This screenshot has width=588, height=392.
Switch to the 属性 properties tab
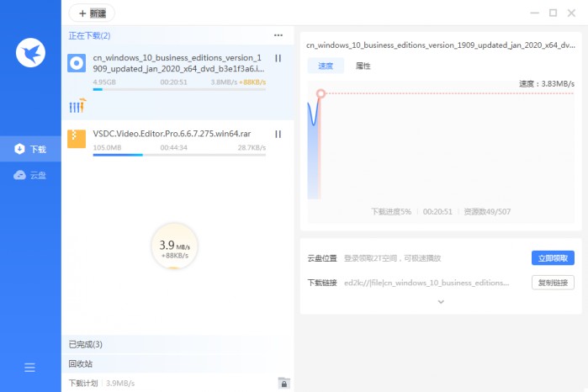pyautogui.click(x=363, y=66)
